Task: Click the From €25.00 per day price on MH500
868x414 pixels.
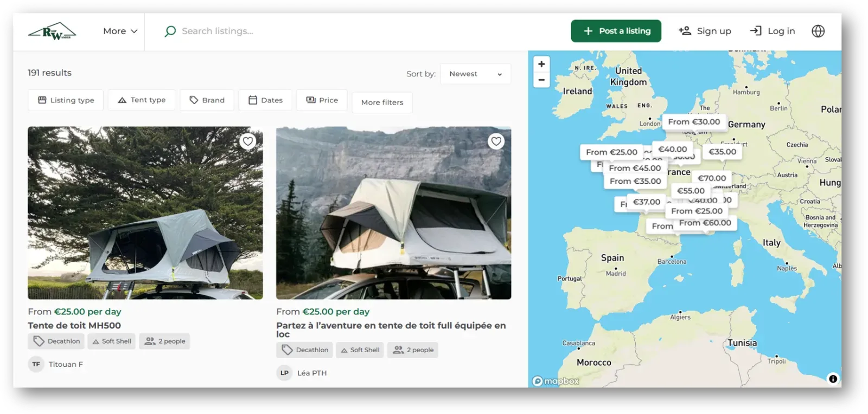Action: (74, 312)
